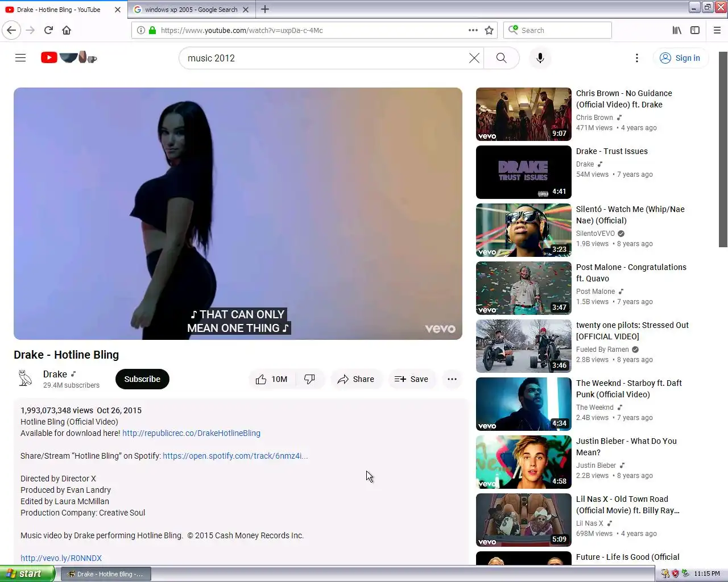Click the browser forward arrow
Viewport: 728px width, 582px height.
(x=31, y=30)
